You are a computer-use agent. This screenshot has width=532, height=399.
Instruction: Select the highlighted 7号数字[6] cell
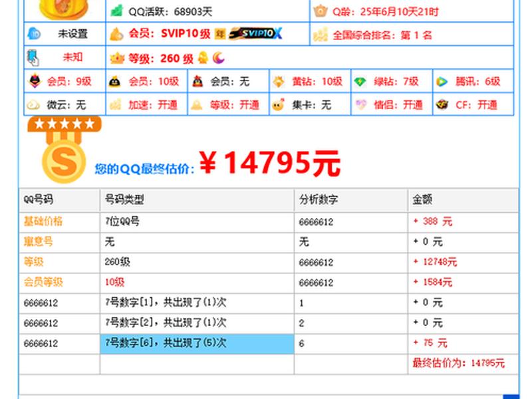[197, 343]
